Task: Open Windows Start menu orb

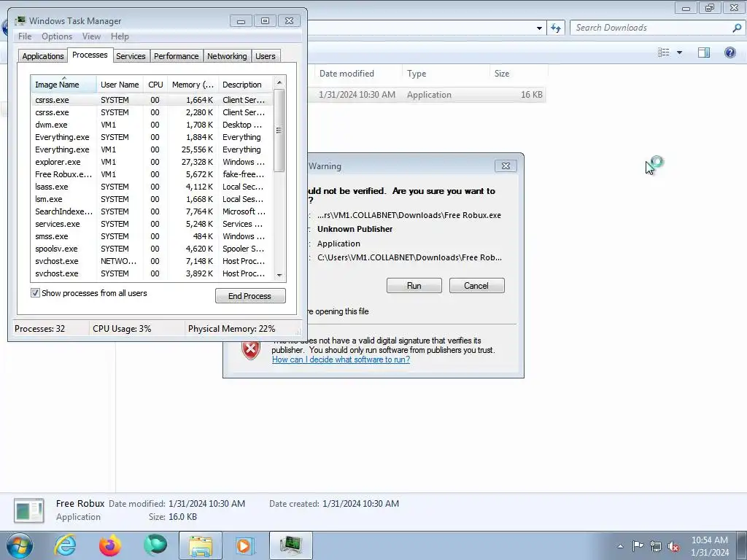Action: [20, 545]
